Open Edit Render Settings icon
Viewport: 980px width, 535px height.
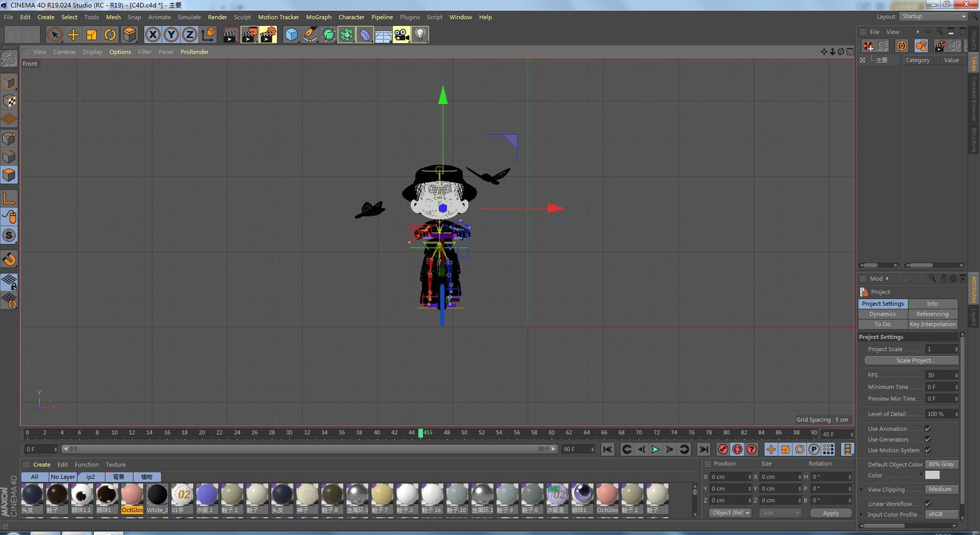(268, 35)
